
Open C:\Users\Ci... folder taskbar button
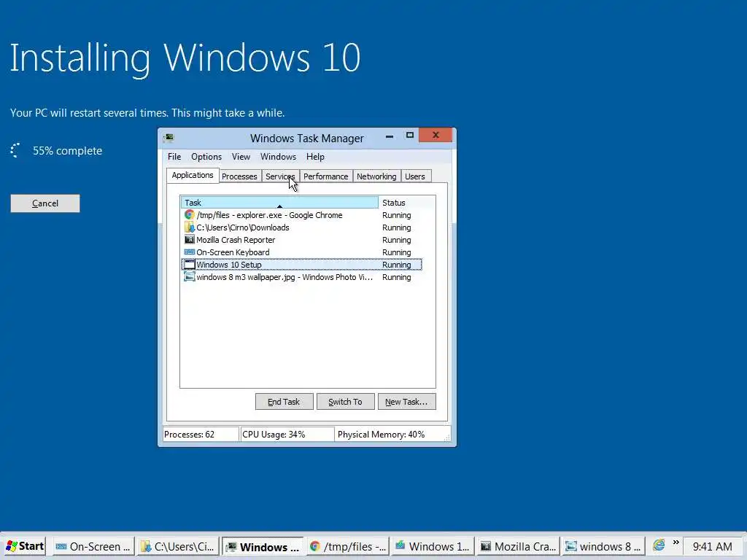coord(178,546)
